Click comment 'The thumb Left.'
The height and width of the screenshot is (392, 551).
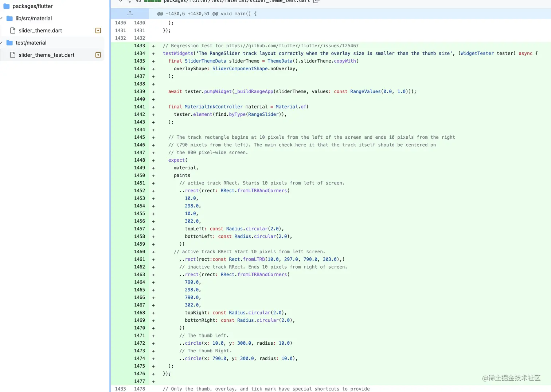(204, 336)
